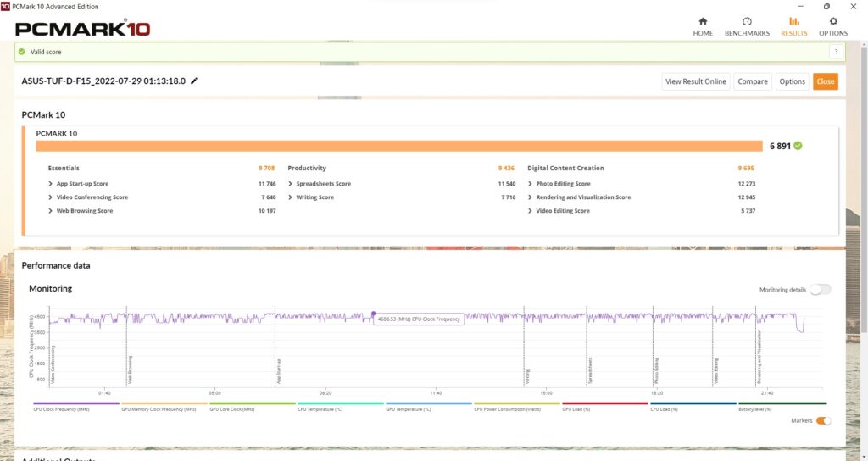Open the Results section

(x=793, y=26)
